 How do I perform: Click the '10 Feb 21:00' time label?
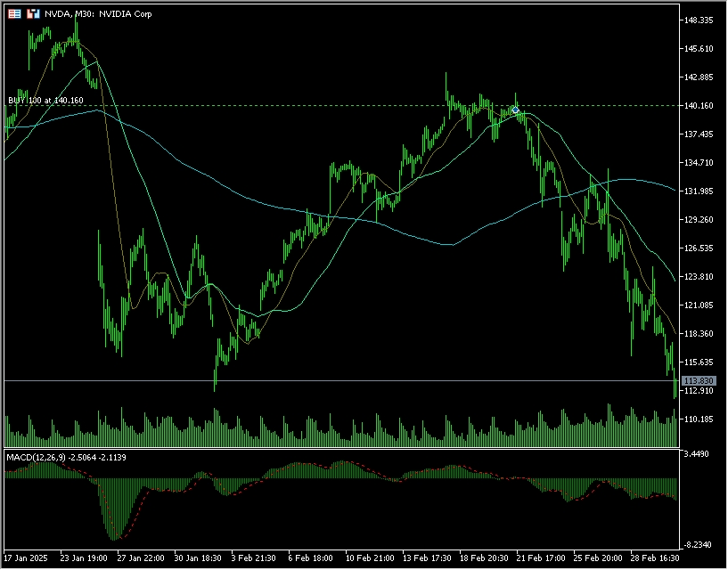pos(369,558)
